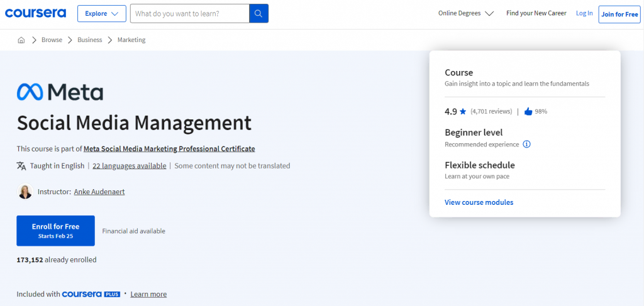This screenshot has width=644, height=306.
Task: Click the Join for Free button
Action: (x=619, y=14)
